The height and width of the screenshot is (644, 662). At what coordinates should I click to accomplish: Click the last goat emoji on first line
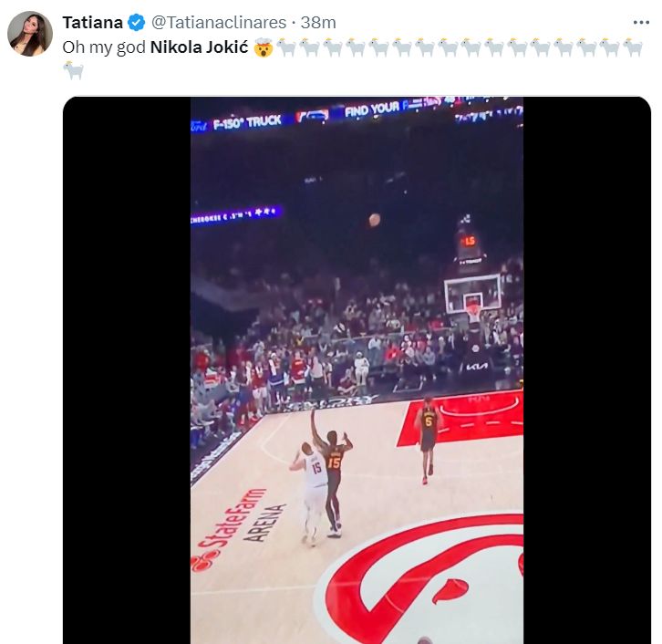633,47
